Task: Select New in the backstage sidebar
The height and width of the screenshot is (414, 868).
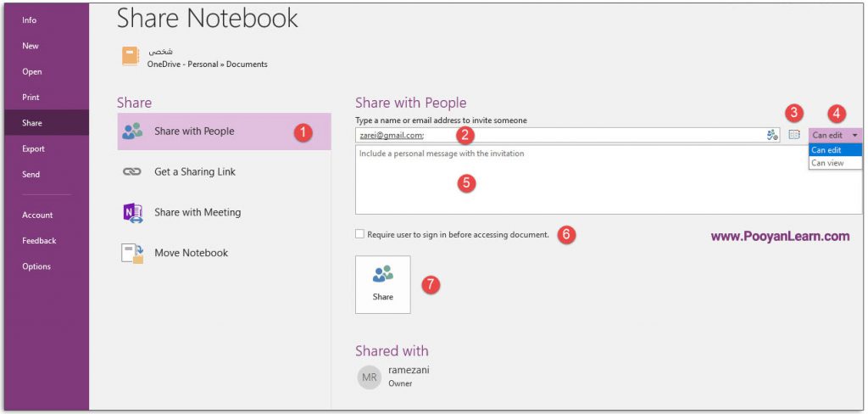Action: click(31, 46)
